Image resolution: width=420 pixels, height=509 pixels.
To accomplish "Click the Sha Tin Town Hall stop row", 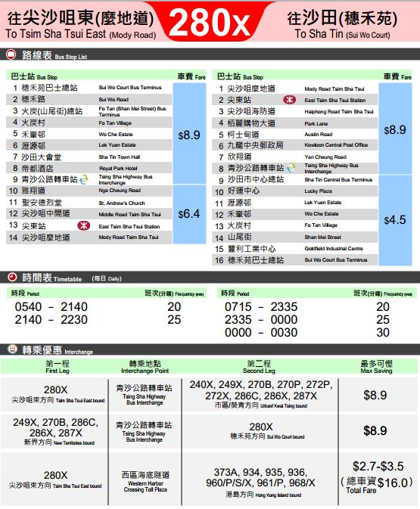I will [x=89, y=157].
